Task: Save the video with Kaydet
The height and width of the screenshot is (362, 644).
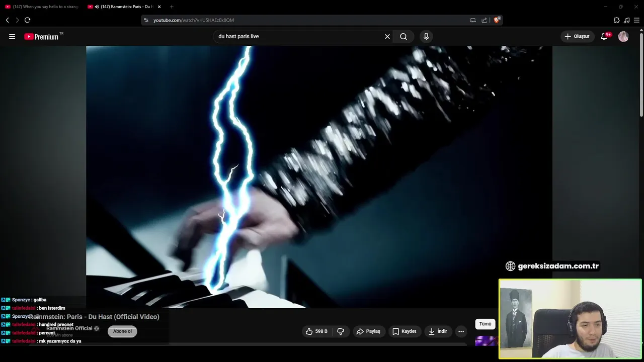Action: coord(405,331)
